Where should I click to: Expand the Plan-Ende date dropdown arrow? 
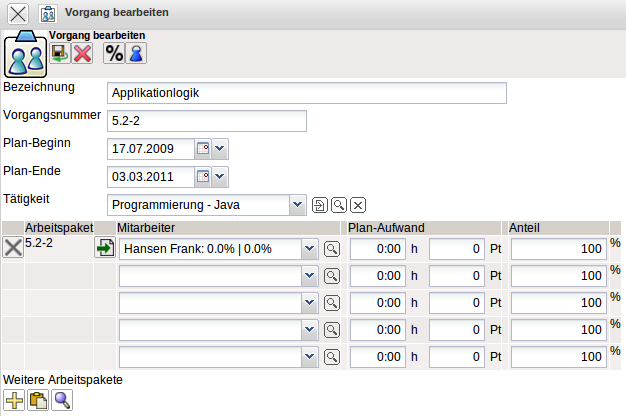coord(221,177)
